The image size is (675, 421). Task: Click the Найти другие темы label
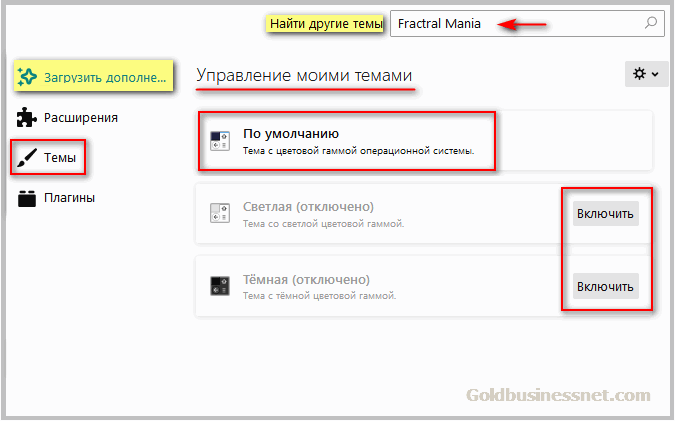pyautogui.click(x=325, y=24)
